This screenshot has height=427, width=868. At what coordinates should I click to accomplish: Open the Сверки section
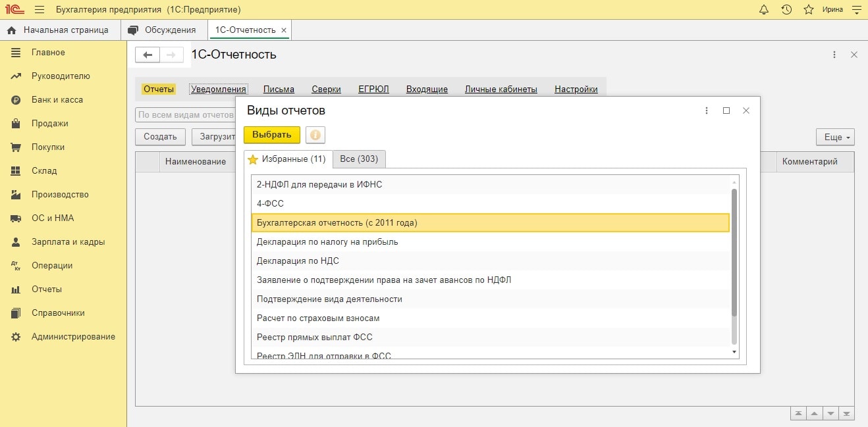[326, 89]
